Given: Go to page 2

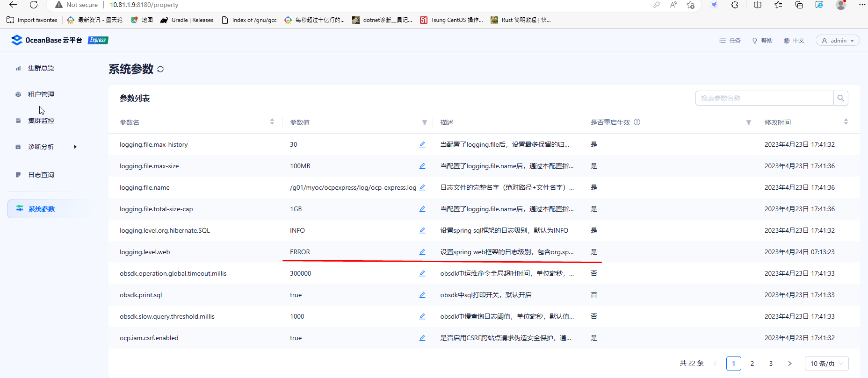Looking at the screenshot, I should [x=752, y=364].
